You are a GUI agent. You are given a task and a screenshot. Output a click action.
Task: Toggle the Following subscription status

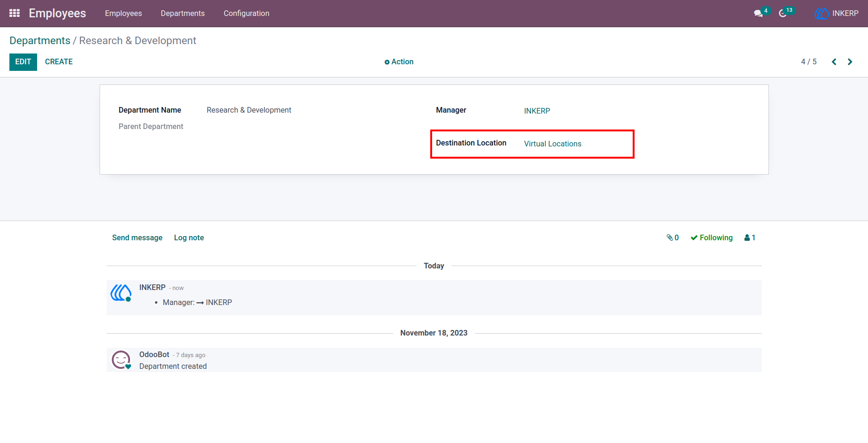coord(712,237)
